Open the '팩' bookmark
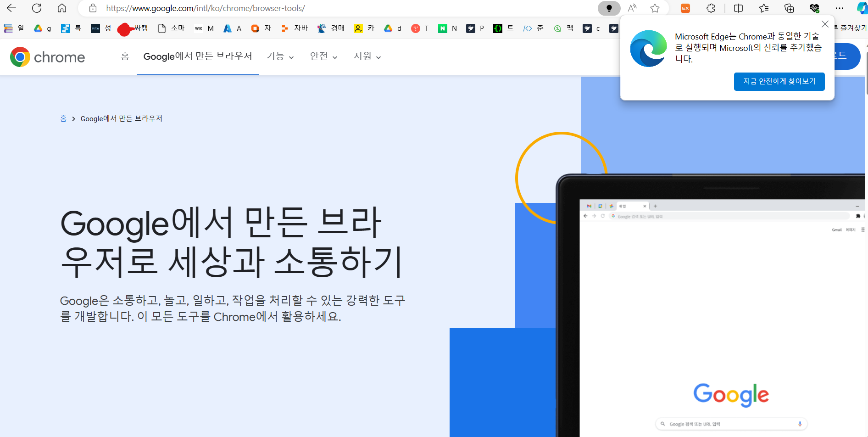This screenshot has height=437, width=868. coord(563,28)
